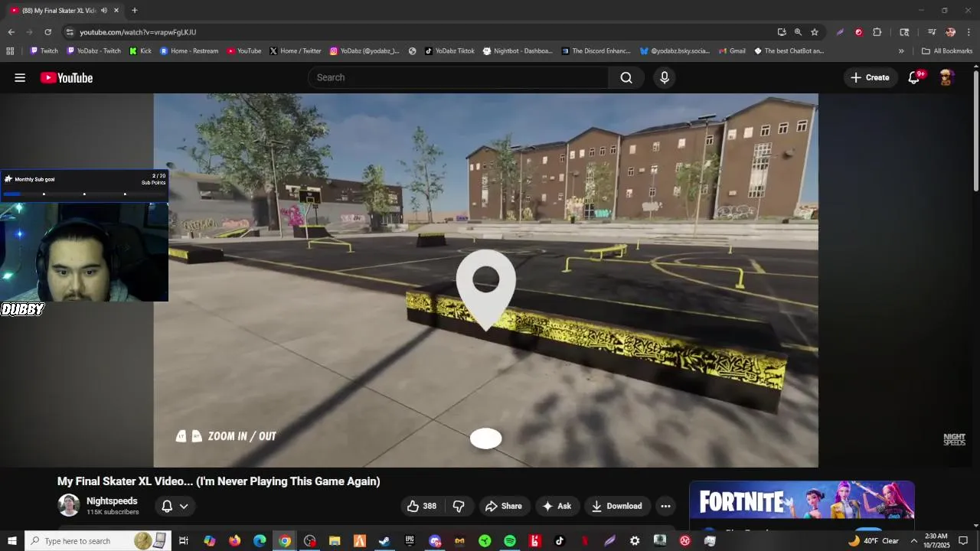Click Create button on YouTube
Screen dimensions: 980x551
870,77
